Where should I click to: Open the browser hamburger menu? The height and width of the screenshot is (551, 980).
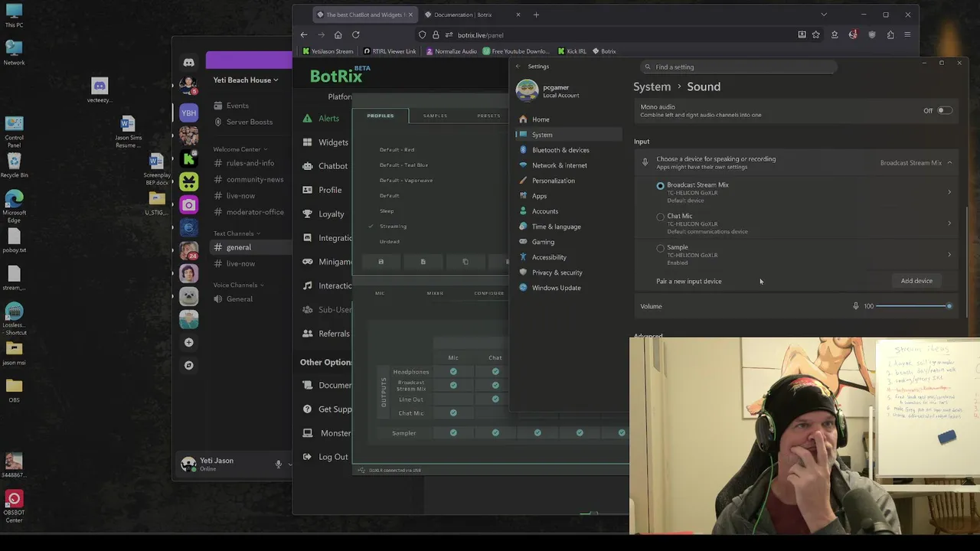[907, 34]
